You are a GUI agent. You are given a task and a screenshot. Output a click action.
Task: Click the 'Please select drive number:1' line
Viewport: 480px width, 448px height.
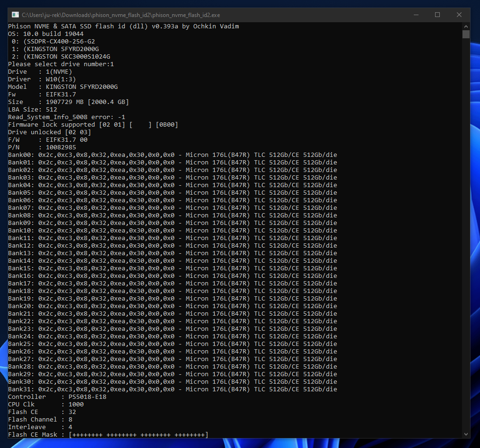pos(61,64)
